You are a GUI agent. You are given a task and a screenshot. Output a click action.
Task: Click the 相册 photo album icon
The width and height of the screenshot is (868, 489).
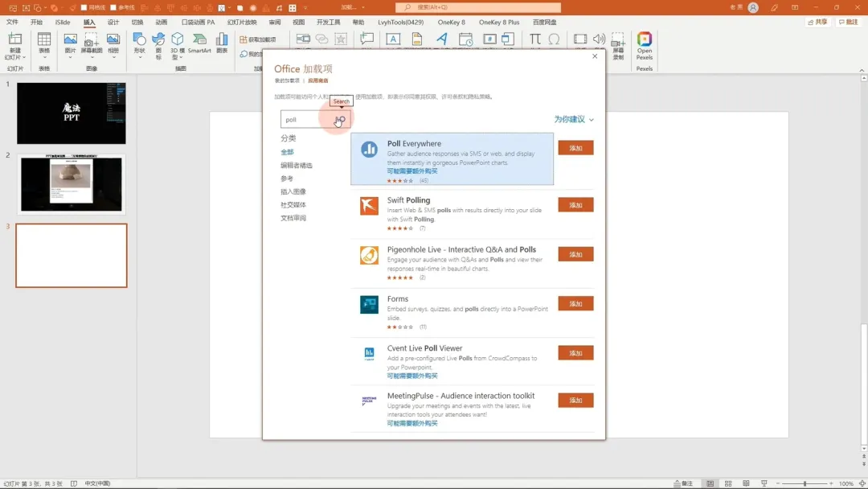click(113, 39)
